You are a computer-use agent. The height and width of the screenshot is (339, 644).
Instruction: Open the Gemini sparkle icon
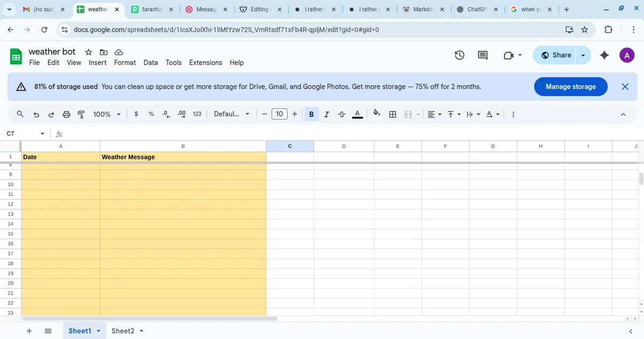coord(604,55)
